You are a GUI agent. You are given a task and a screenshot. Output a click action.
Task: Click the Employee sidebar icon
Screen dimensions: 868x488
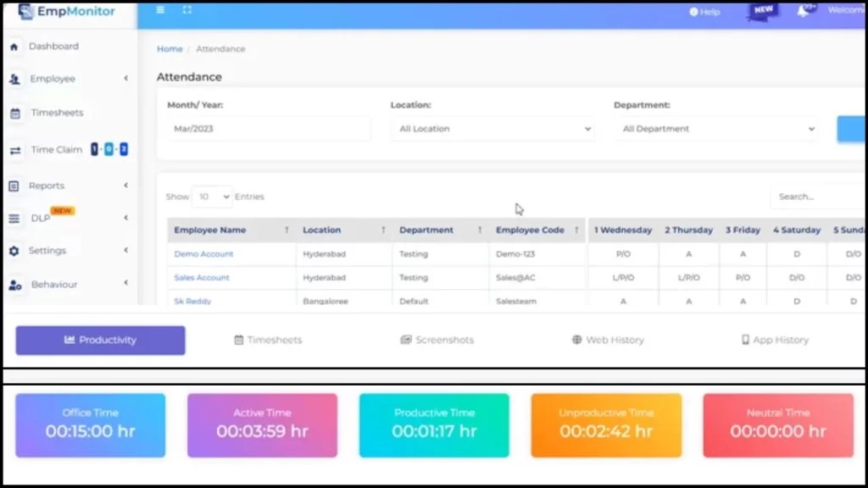point(15,79)
